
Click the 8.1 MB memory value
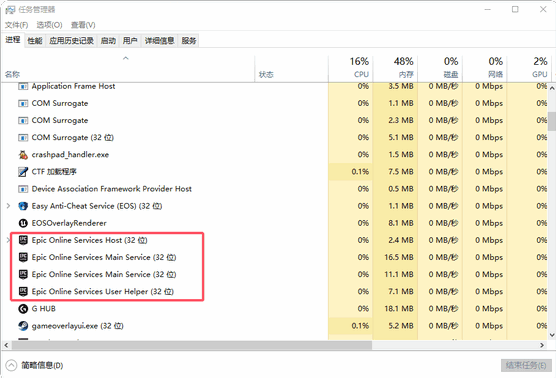401,223
